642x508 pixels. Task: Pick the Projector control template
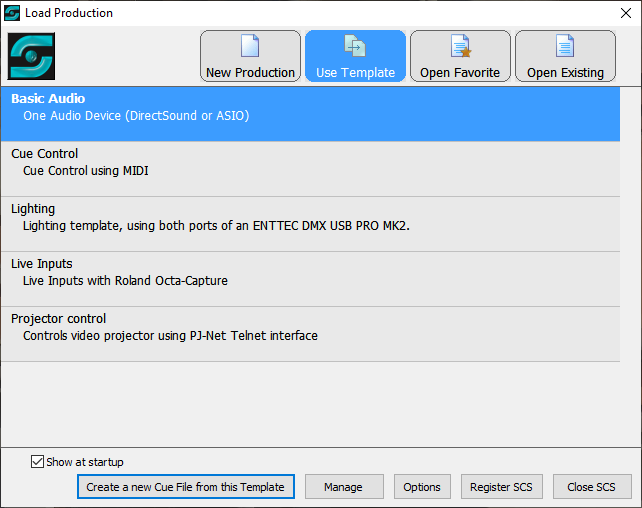310,334
